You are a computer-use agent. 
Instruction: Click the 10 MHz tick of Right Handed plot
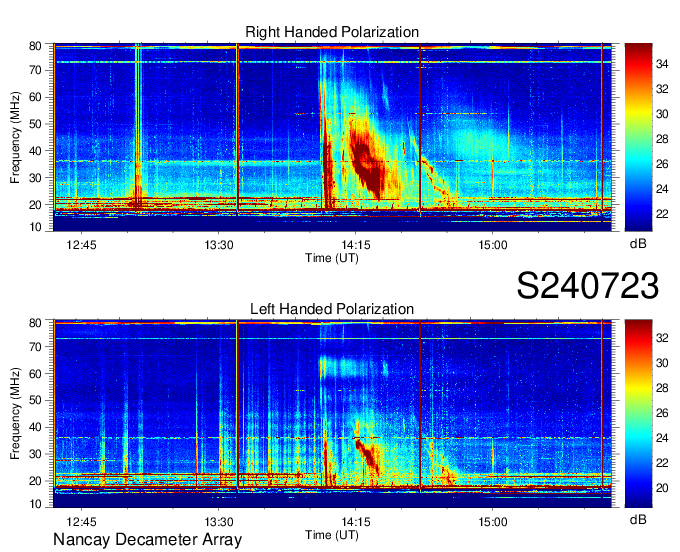coord(35,227)
